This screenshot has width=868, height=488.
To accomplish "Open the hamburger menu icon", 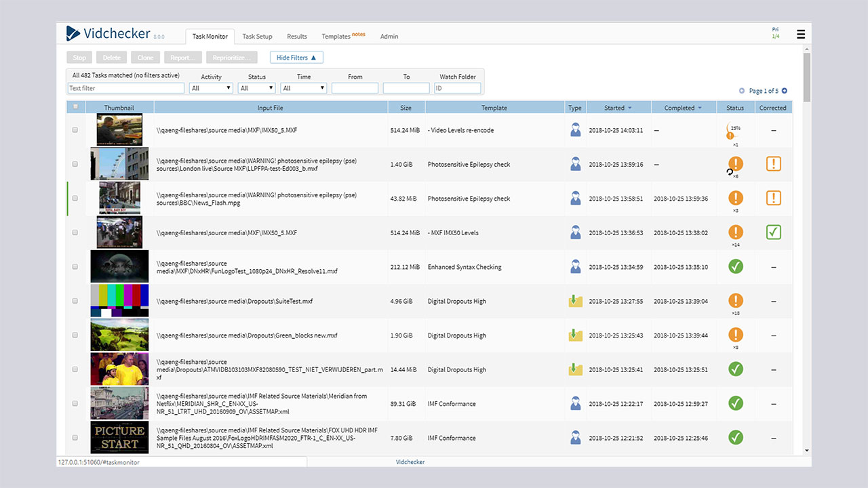I will tap(801, 35).
